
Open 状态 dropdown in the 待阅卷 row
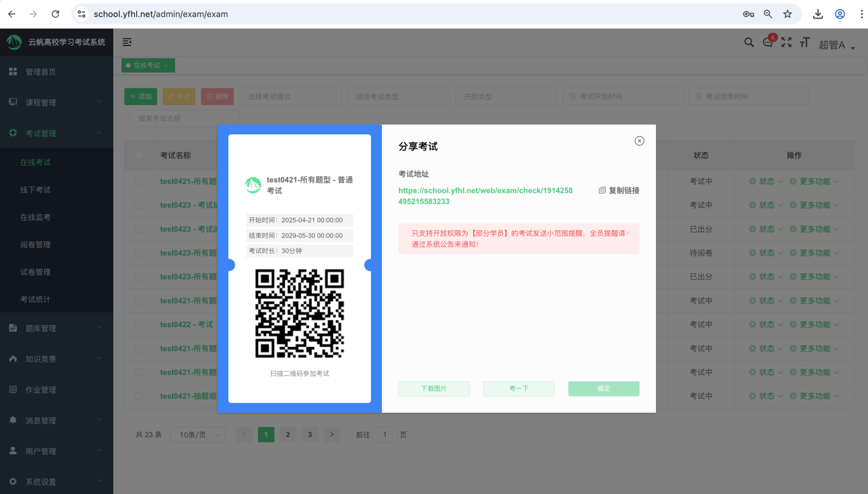(766, 253)
